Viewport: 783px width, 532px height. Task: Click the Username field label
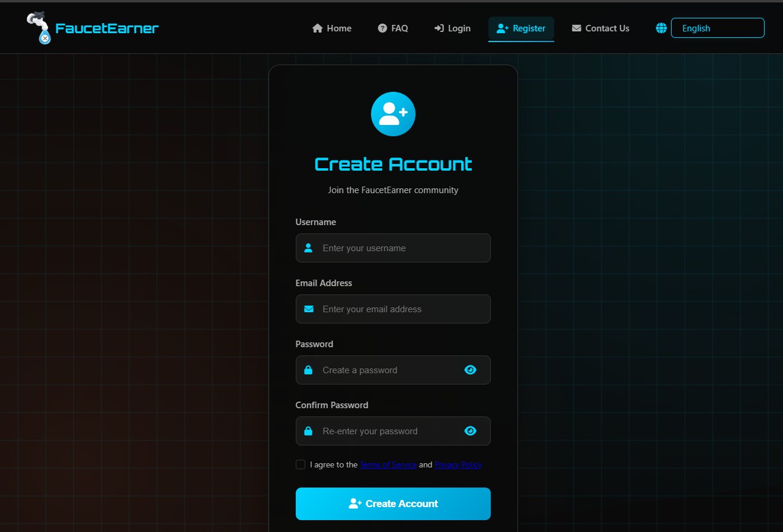316,222
